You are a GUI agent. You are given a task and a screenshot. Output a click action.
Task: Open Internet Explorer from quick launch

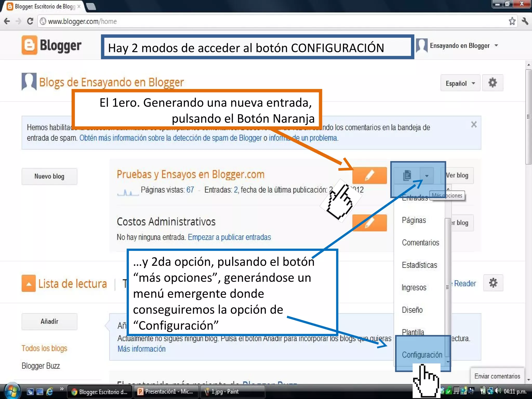point(49,391)
